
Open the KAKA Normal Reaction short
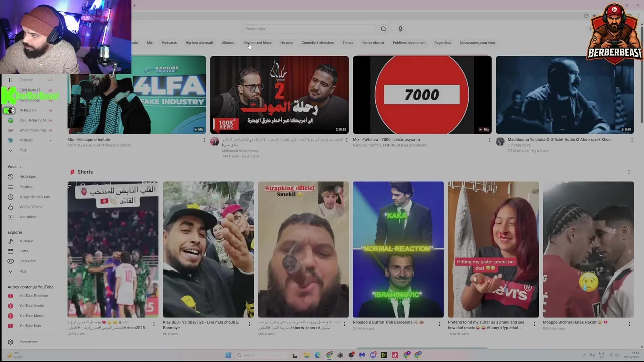pyautogui.click(x=398, y=249)
